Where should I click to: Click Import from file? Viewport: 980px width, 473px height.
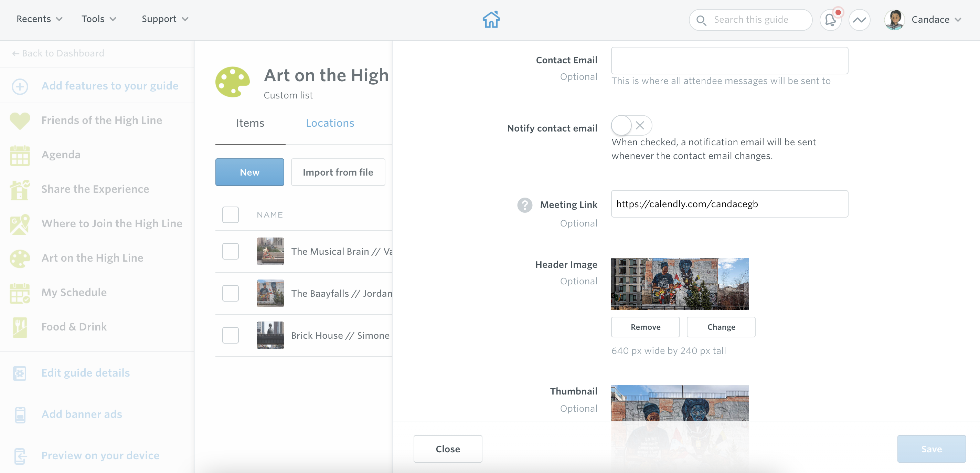pyautogui.click(x=338, y=172)
